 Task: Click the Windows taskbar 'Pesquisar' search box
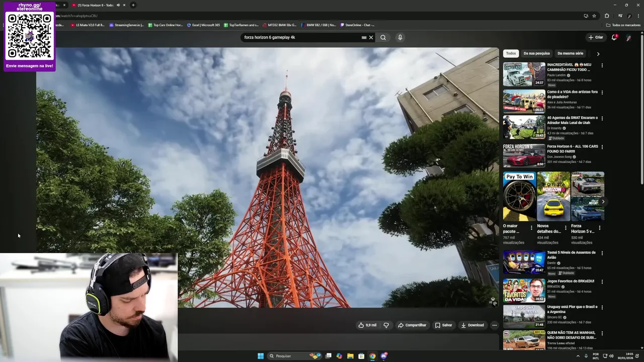tap(294, 356)
